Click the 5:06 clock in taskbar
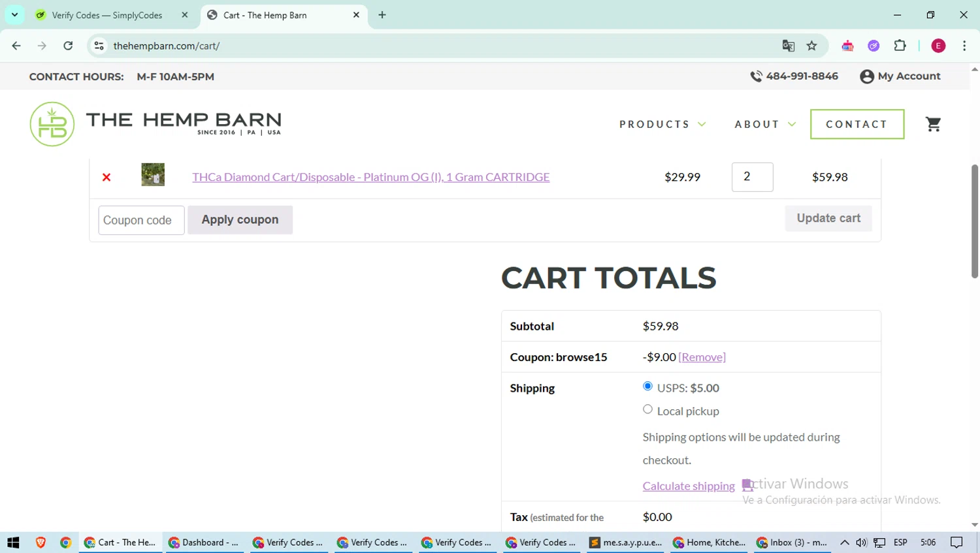The height and width of the screenshot is (553, 980). pyautogui.click(x=928, y=543)
